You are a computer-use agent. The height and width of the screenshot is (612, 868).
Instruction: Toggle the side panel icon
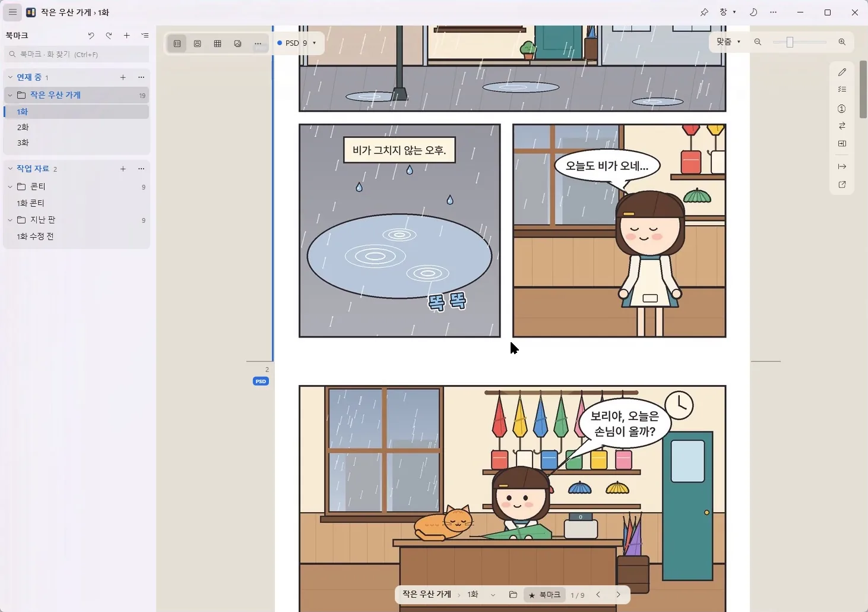pos(842,143)
